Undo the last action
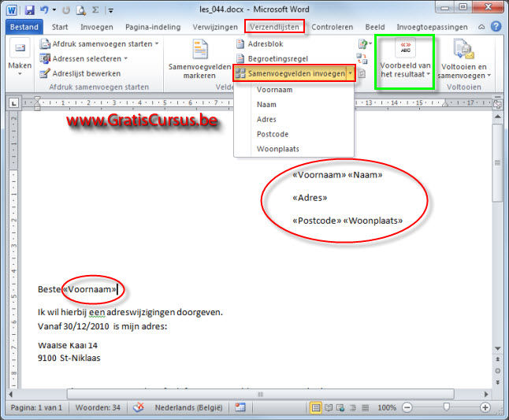This screenshot has width=509, height=420. pos(44,10)
